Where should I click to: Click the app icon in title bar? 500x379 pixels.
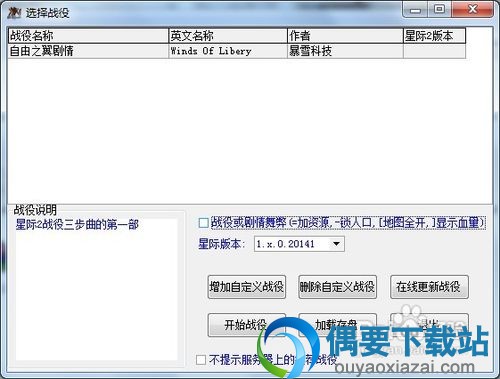pyautogui.click(x=14, y=13)
